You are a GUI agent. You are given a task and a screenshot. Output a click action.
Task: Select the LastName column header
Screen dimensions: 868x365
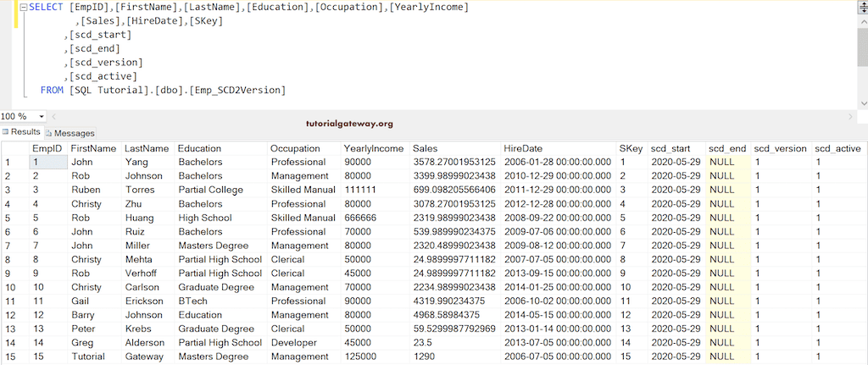point(147,148)
